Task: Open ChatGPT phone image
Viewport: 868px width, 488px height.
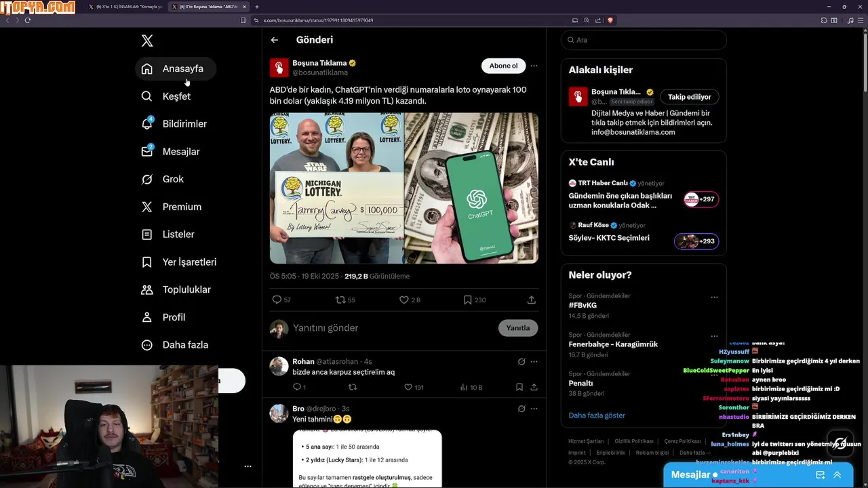Action: click(x=471, y=188)
